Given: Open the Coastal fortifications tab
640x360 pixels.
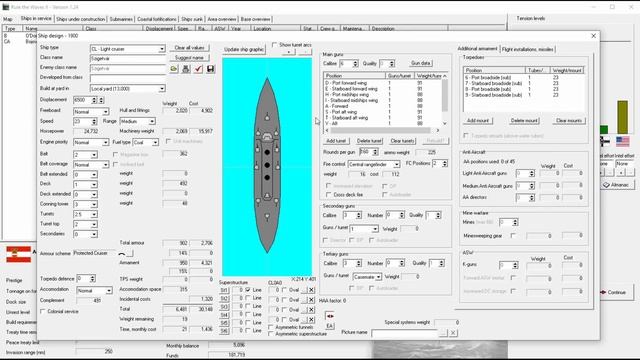Looking at the screenshot, I should [157, 19].
